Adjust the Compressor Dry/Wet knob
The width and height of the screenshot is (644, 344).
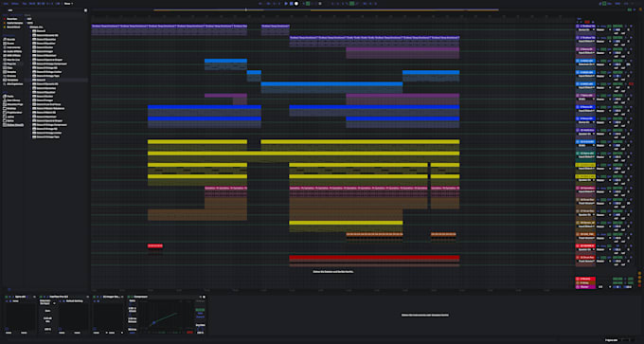(x=201, y=328)
